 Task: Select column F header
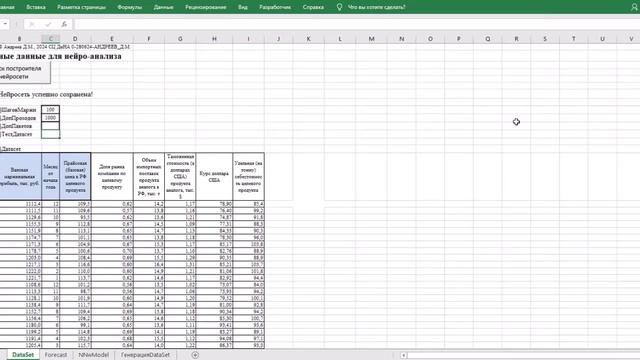click(x=149, y=39)
